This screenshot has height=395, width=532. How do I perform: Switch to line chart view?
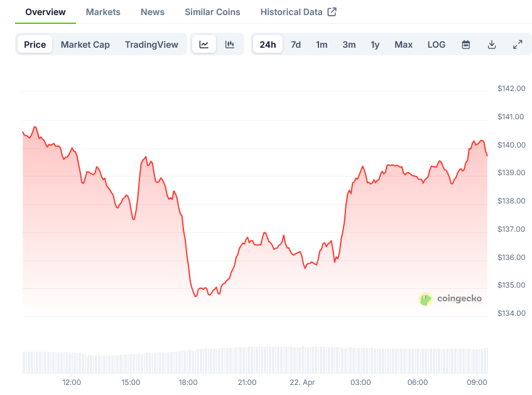point(204,45)
